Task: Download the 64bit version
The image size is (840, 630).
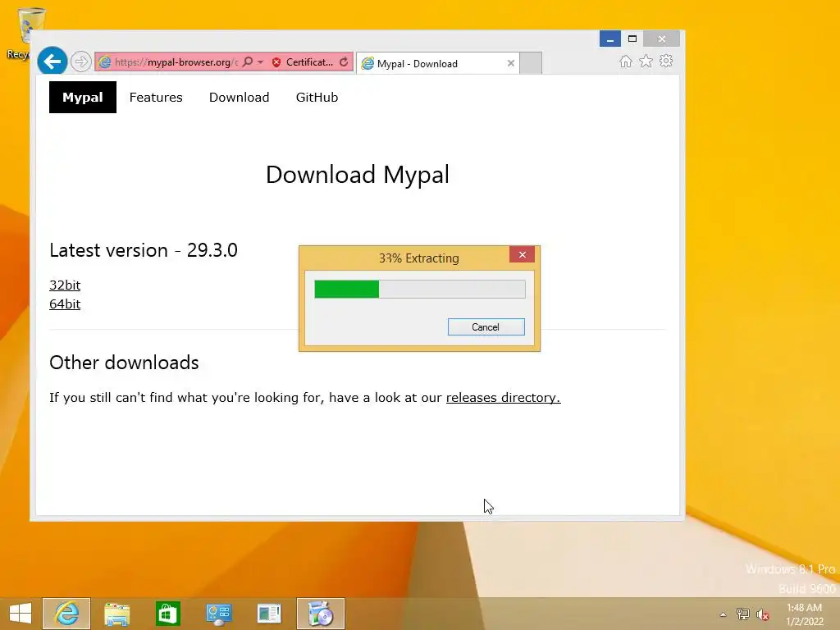Action: click(x=65, y=304)
